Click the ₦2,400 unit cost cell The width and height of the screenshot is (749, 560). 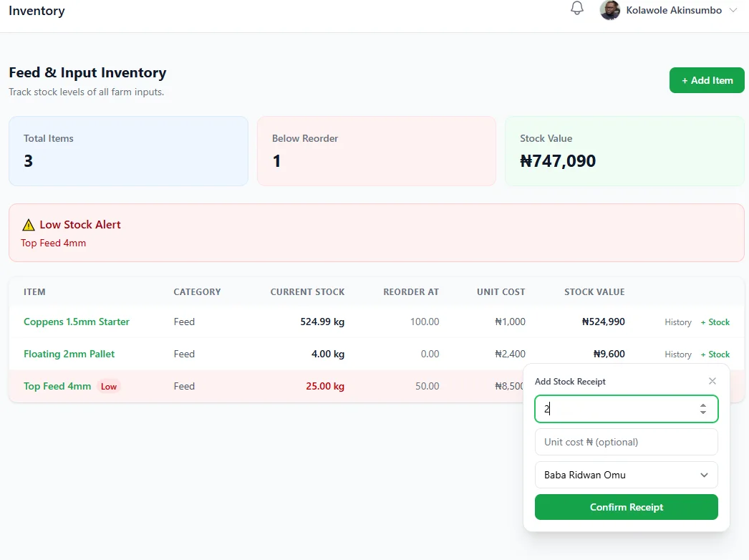coord(510,354)
